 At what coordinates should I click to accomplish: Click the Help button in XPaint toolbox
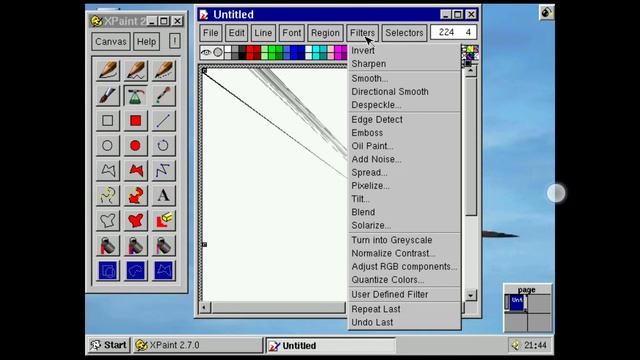click(x=146, y=42)
